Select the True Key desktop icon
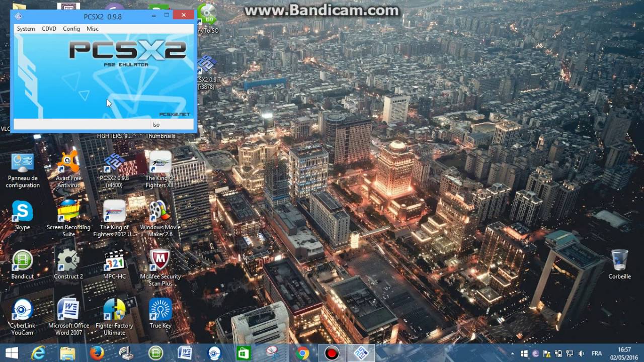644x362 pixels. click(160, 314)
